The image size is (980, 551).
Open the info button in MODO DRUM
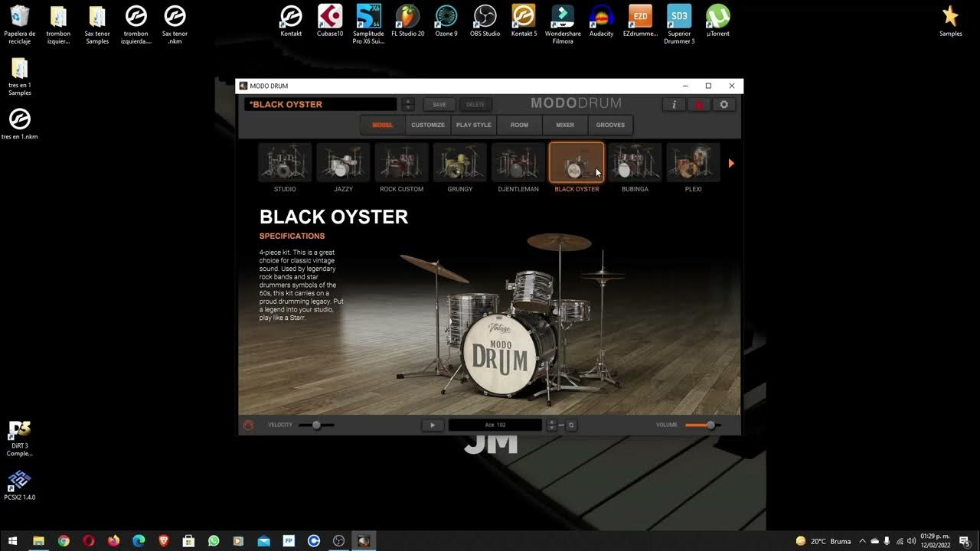[x=674, y=105]
